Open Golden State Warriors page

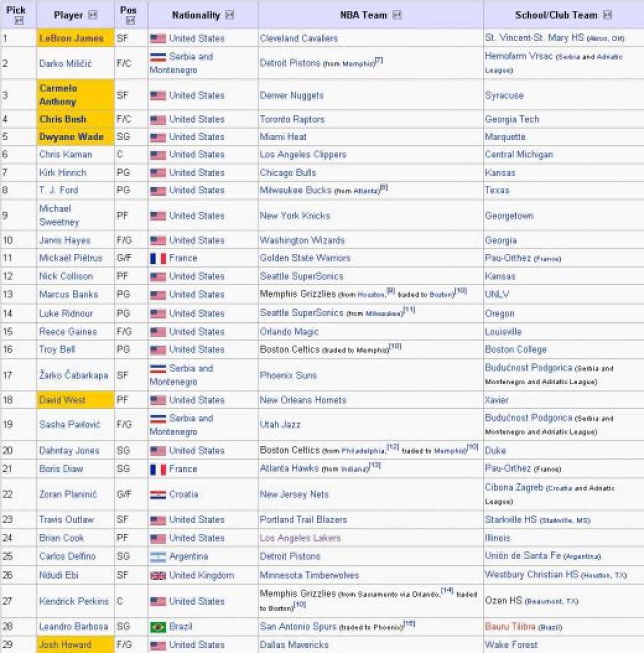coord(305,258)
